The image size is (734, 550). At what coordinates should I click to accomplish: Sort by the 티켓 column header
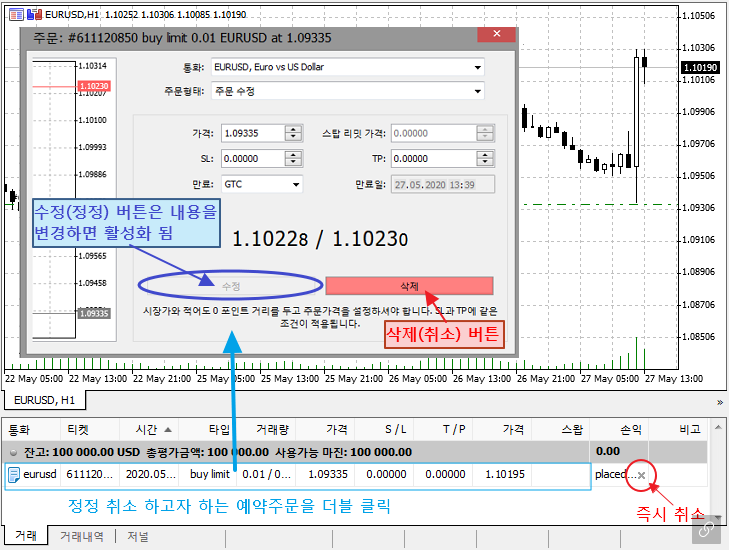(x=90, y=429)
